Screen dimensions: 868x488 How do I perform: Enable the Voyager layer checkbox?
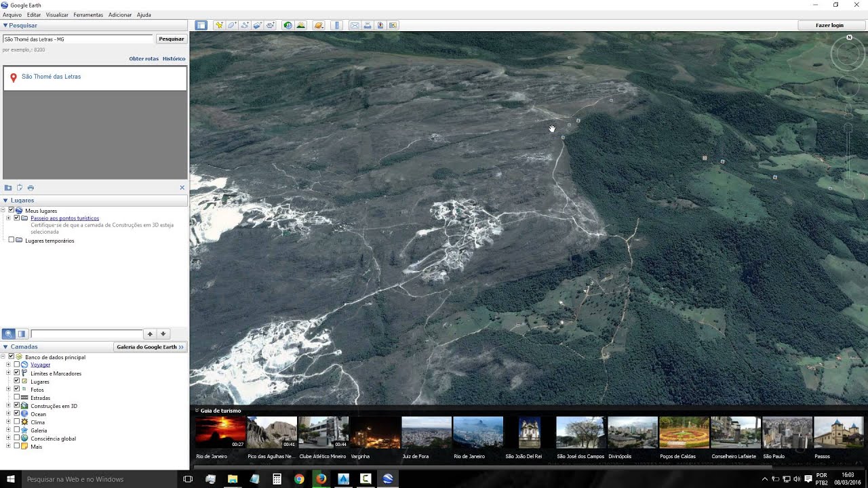(x=17, y=365)
